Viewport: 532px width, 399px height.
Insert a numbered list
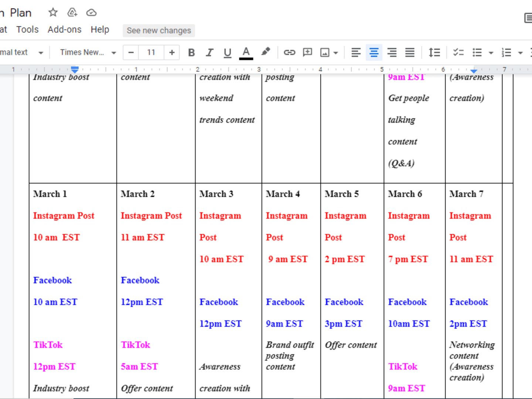tap(506, 52)
